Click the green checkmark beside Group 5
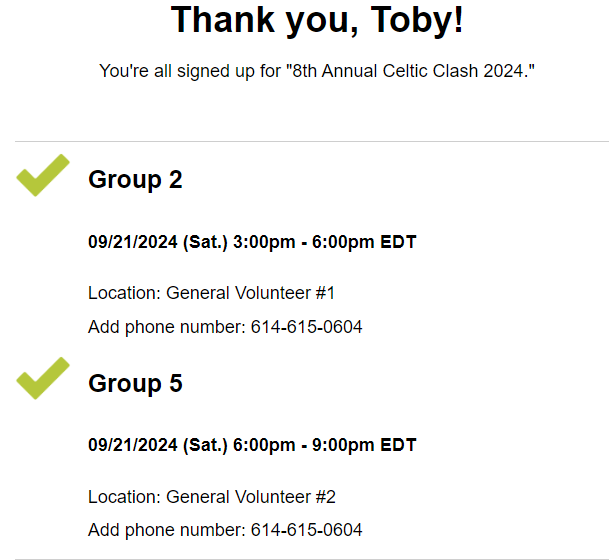This screenshot has width=609, height=560. pos(43,379)
